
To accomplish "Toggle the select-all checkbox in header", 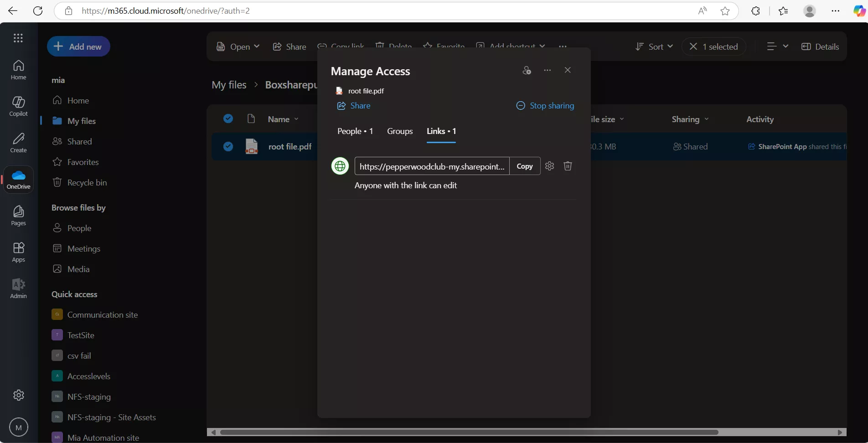I will tap(228, 119).
